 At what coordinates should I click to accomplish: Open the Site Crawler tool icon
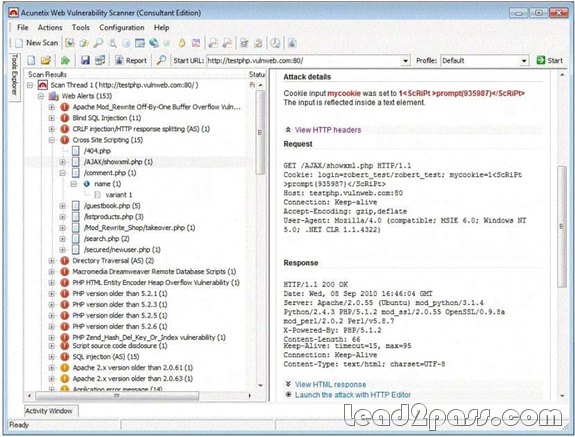pyautogui.click(x=84, y=43)
